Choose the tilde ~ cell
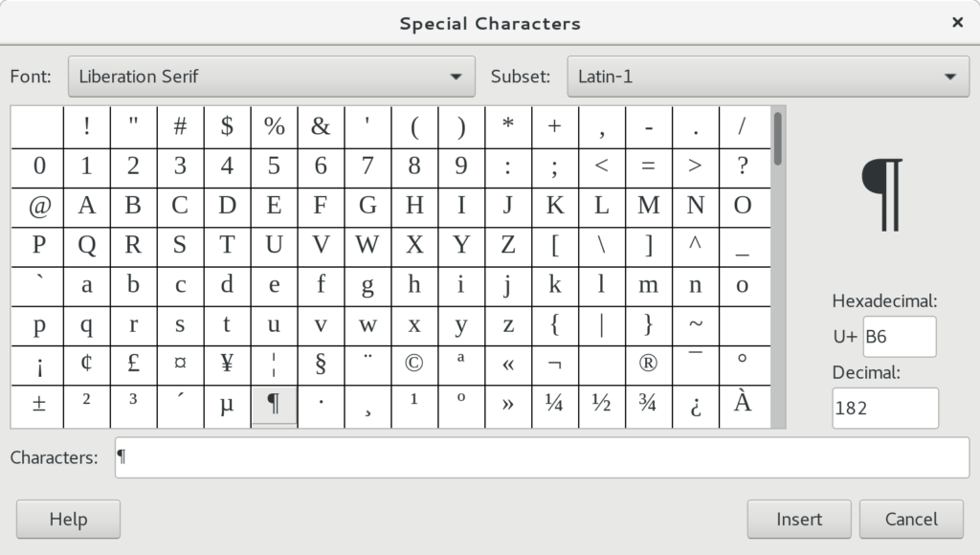This screenshot has width=980, height=555. click(x=696, y=325)
